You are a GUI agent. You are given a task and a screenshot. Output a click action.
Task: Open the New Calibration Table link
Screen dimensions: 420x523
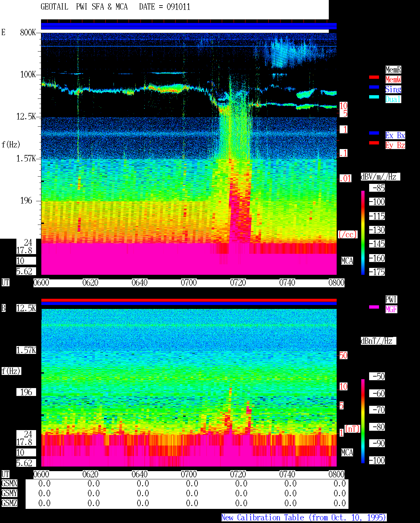(x=304, y=518)
